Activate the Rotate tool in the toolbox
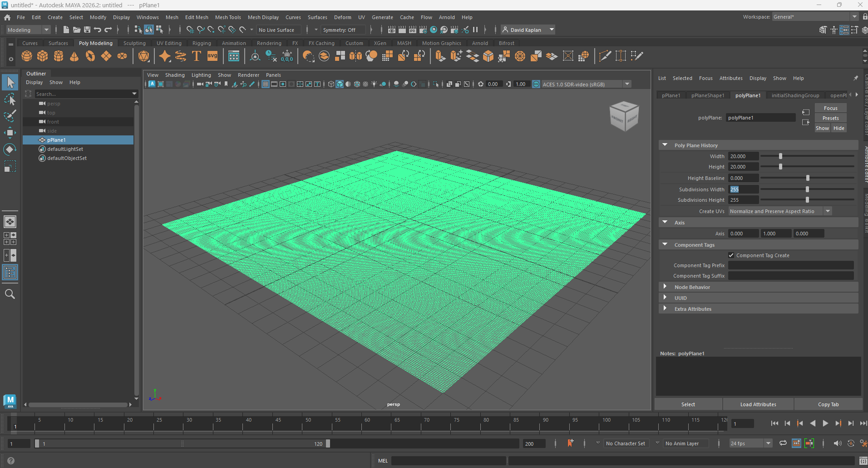868x468 pixels. (x=10, y=149)
